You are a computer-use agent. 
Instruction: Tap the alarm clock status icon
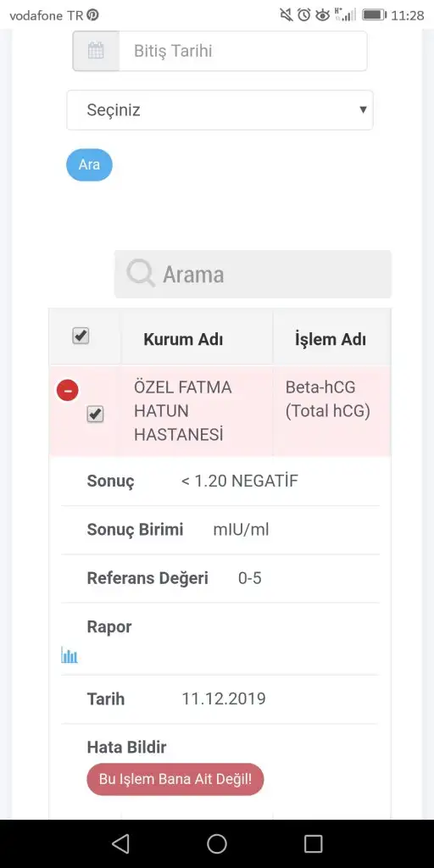pyautogui.click(x=304, y=15)
